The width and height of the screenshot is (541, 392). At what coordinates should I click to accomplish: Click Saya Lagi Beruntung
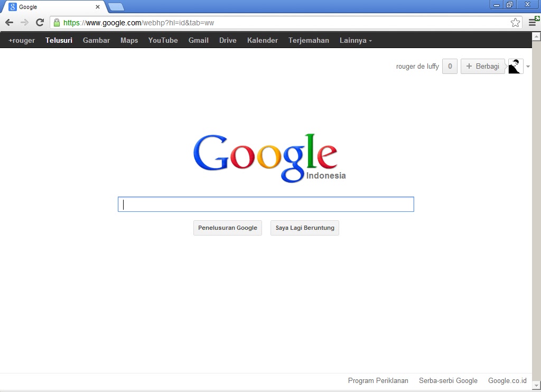[x=304, y=228]
